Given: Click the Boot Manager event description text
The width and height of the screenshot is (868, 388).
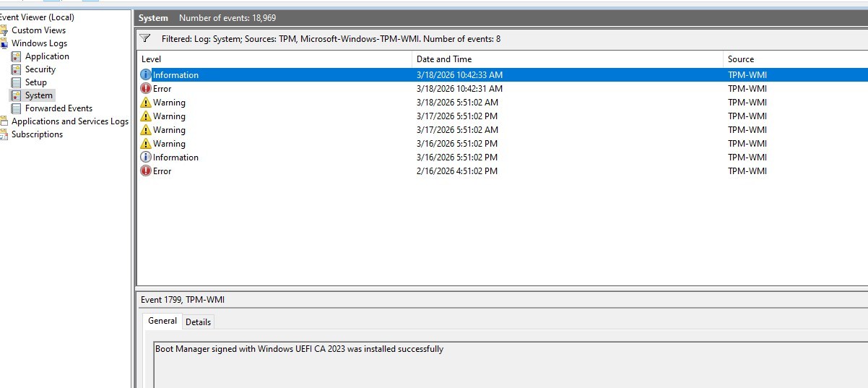Looking at the screenshot, I should 299,349.
